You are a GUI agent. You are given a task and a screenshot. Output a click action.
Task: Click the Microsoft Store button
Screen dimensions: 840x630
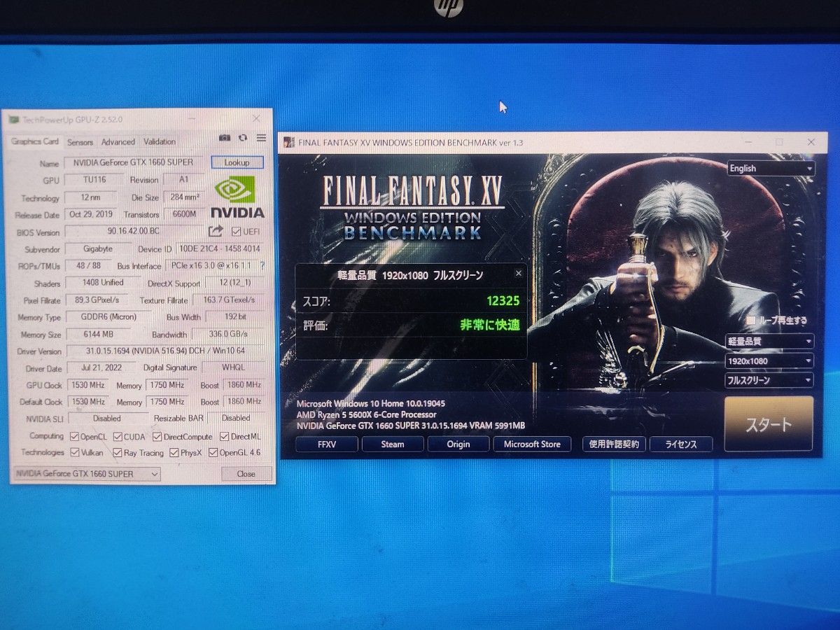[x=532, y=444]
